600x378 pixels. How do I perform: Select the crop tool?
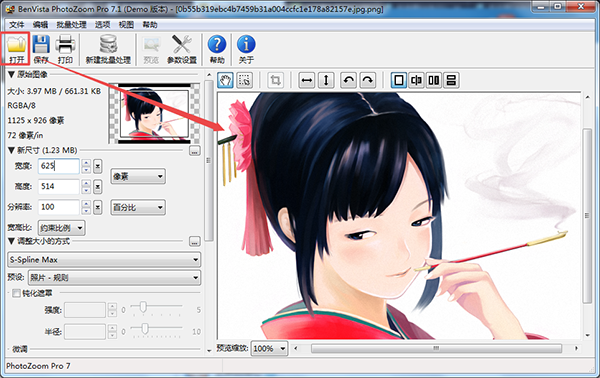point(276,80)
